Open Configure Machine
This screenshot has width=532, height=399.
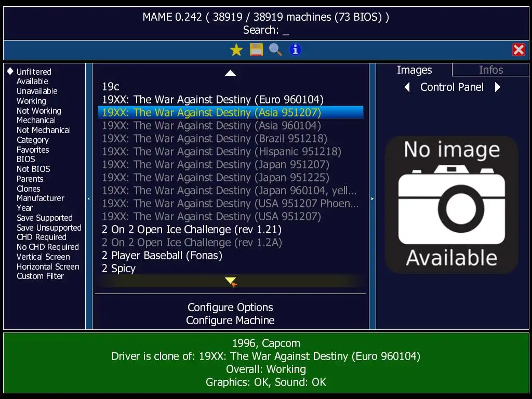click(x=230, y=320)
